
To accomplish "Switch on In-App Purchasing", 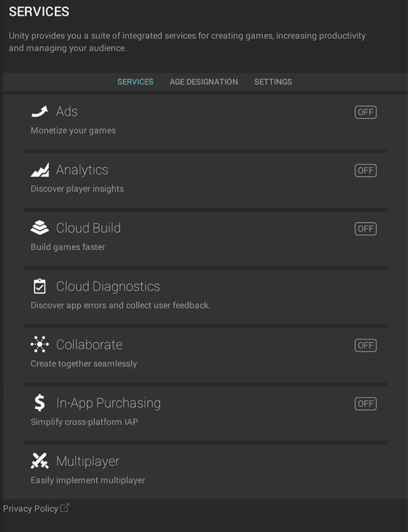I will click(x=365, y=403).
